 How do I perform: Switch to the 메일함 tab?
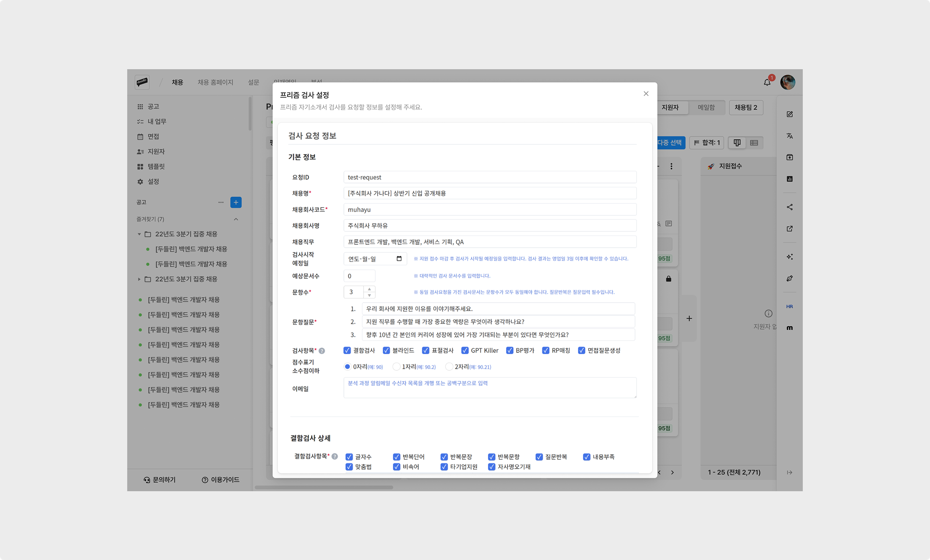pos(706,107)
